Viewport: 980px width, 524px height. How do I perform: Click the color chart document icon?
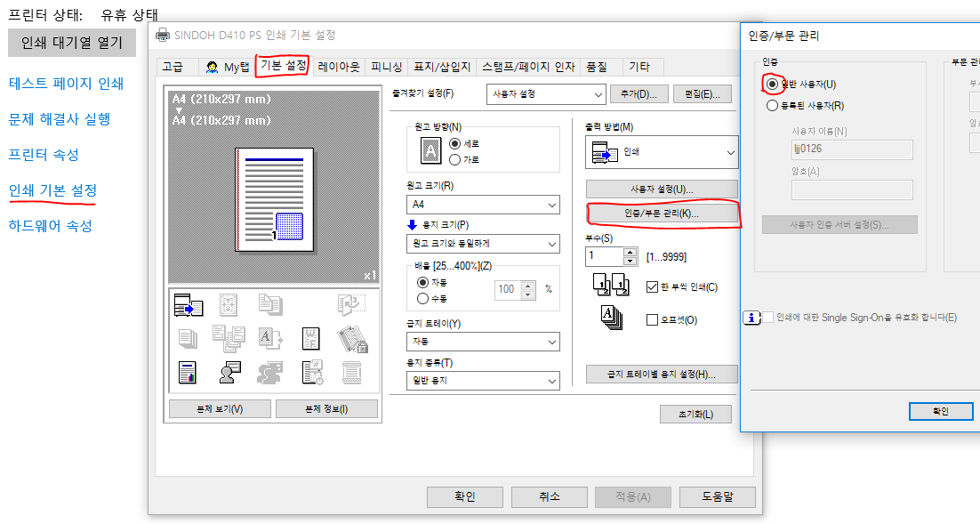[x=189, y=373]
